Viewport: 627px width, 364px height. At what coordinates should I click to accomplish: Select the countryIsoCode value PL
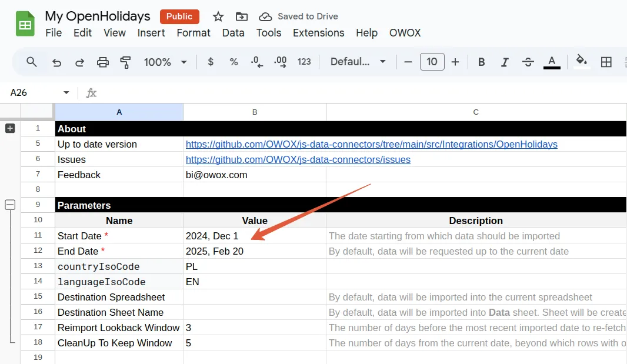click(255, 266)
